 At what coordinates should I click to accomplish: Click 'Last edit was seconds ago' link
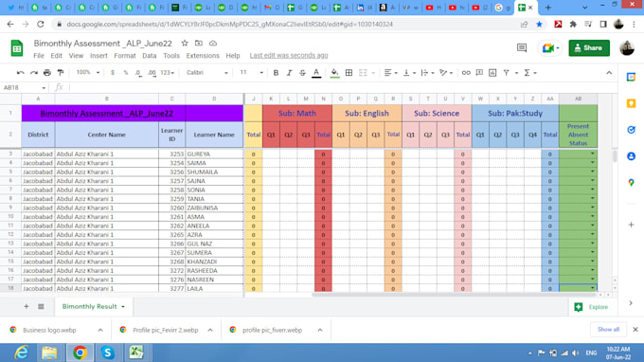289,56
